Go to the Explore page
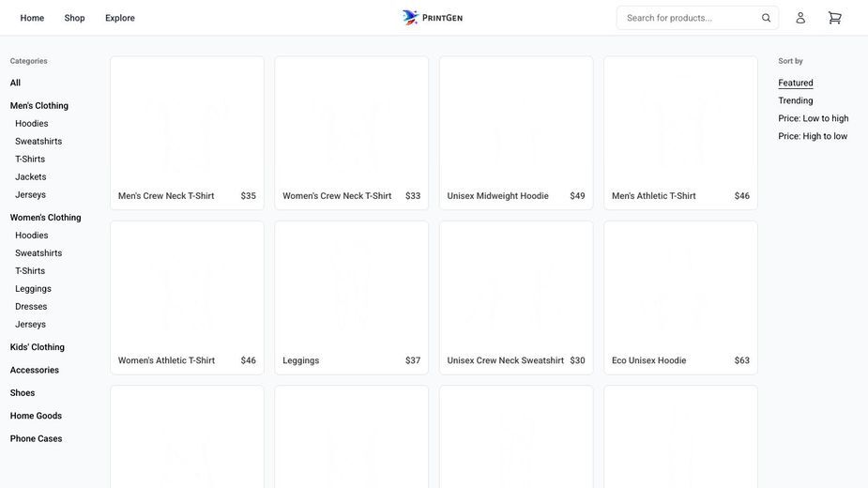 pyautogui.click(x=120, y=18)
